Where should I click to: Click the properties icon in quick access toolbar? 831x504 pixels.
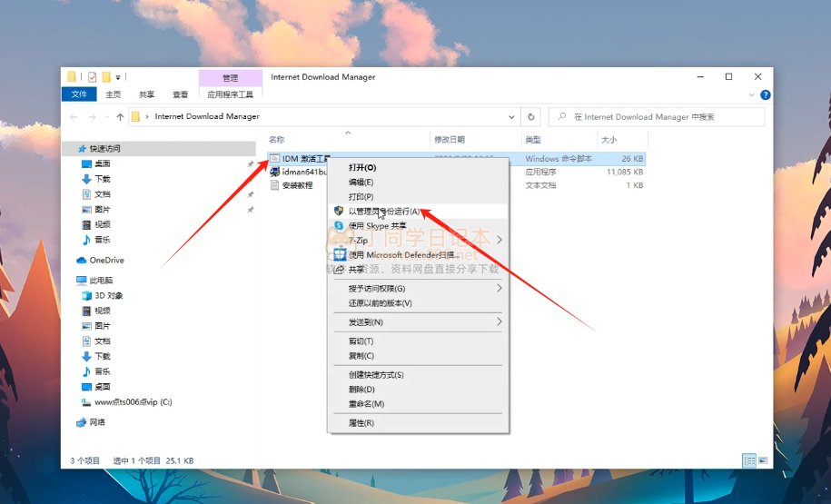coord(93,77)
